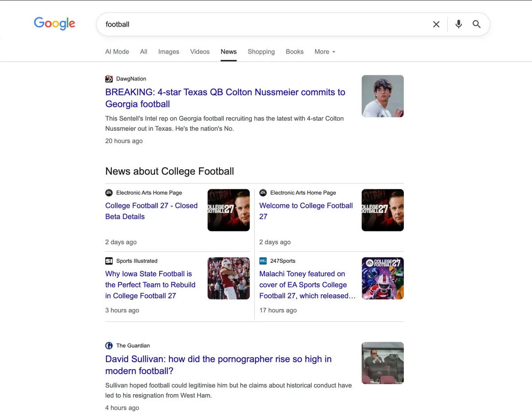Click The Guardian source name
Viewport: 532px width, 418px height.
tap(133, 346)
